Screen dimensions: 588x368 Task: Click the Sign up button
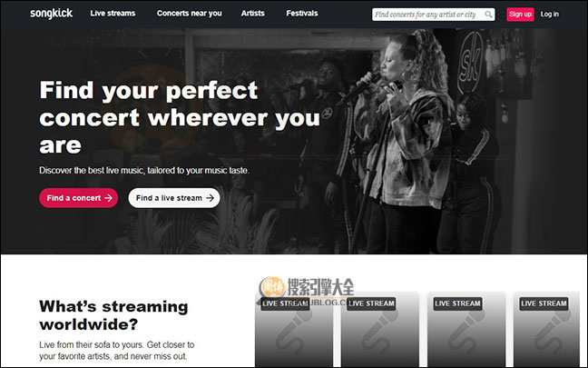pyautogui.click(x=520, y=15)
